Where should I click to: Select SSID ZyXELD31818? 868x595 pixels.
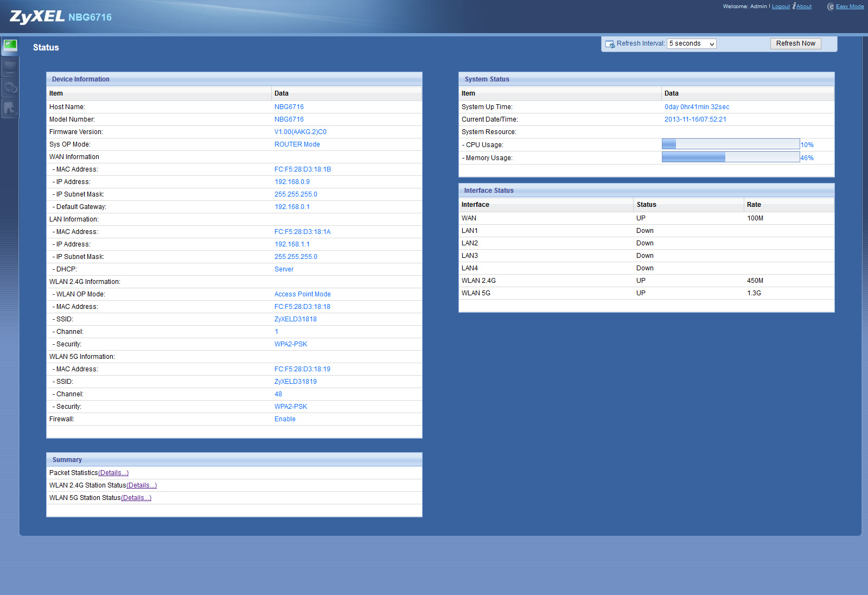(296, 319)
